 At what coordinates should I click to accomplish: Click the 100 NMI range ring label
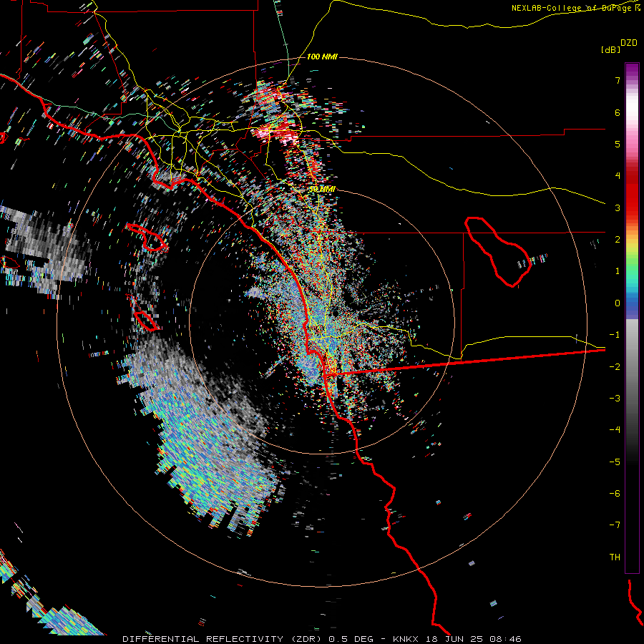tap(322, 57)
